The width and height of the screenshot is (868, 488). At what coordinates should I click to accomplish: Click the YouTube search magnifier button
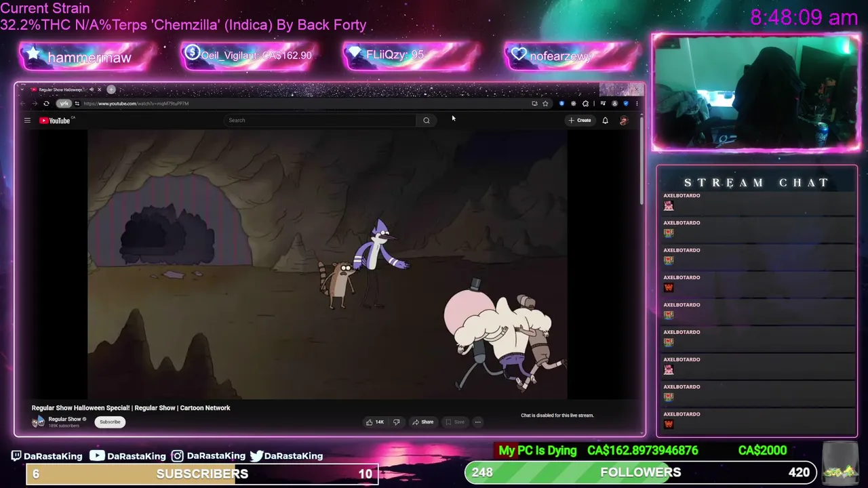point(426,120)
